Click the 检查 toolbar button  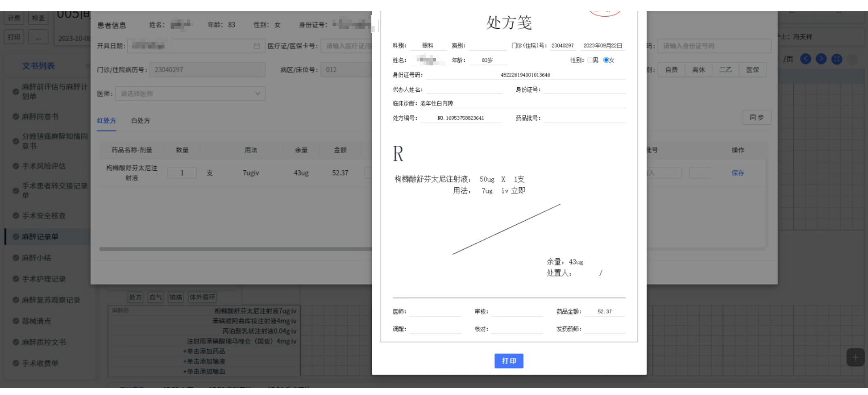[38, 18]
